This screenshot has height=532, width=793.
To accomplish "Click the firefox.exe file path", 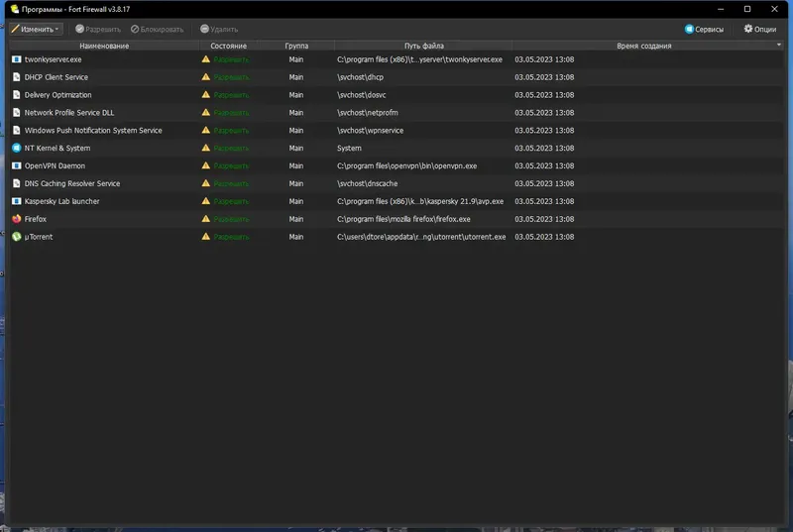I will click(x=403, y=219).
